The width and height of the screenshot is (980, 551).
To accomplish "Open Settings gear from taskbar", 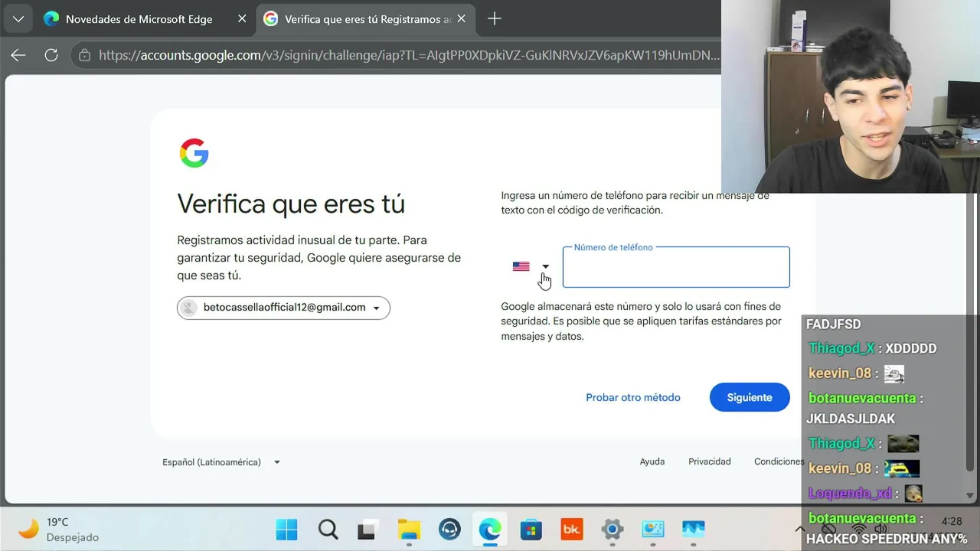I will [612, 529].
